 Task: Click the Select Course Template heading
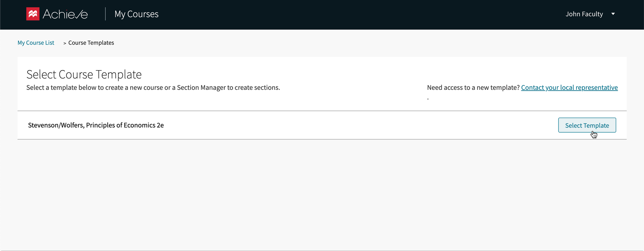tap(84, 74)
